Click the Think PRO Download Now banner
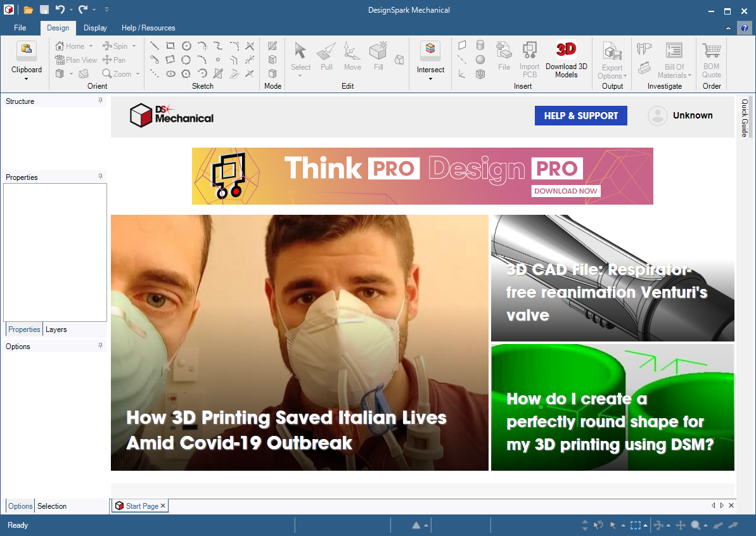 click(422, 176)
